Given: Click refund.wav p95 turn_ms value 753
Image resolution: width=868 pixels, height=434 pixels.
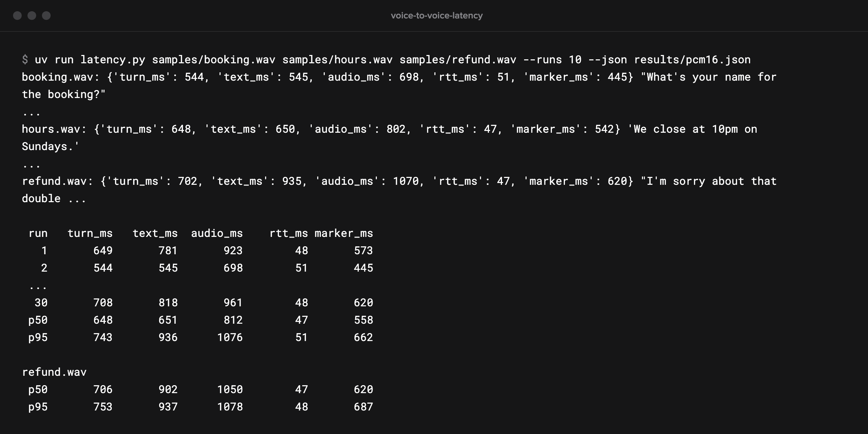Looking at the screenshot, I should [103, 407].
